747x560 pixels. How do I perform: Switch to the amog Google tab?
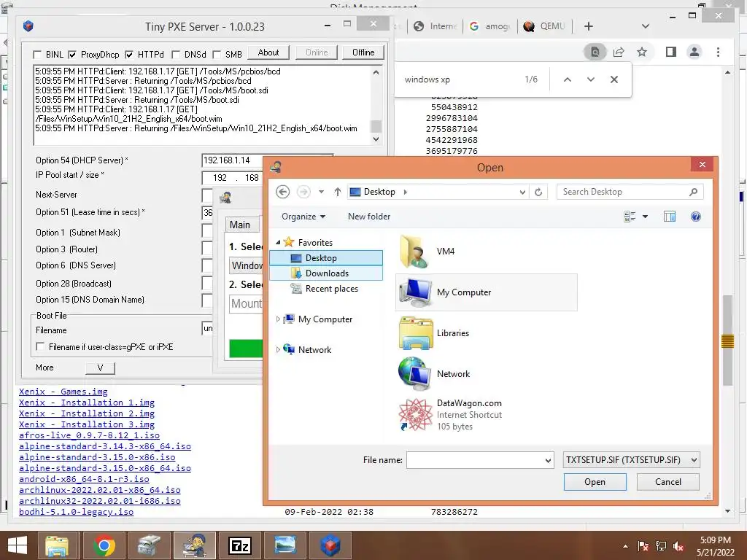(x=489, y=26)
